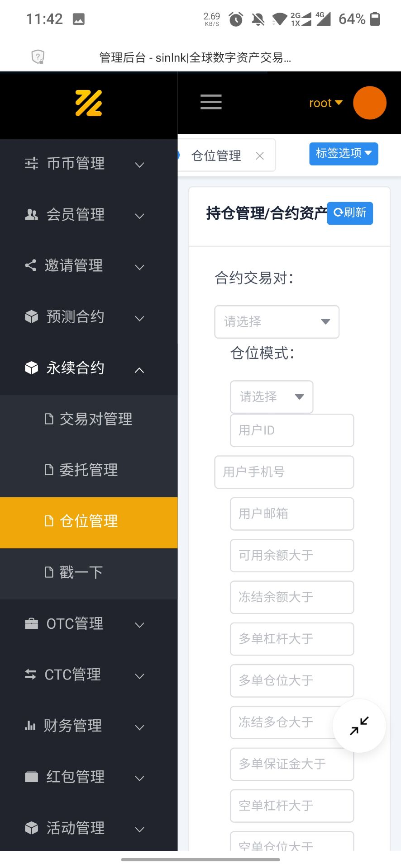Click the 会员管理 people icon
Viewport: 401px width, 868px height.
(31, 214)
